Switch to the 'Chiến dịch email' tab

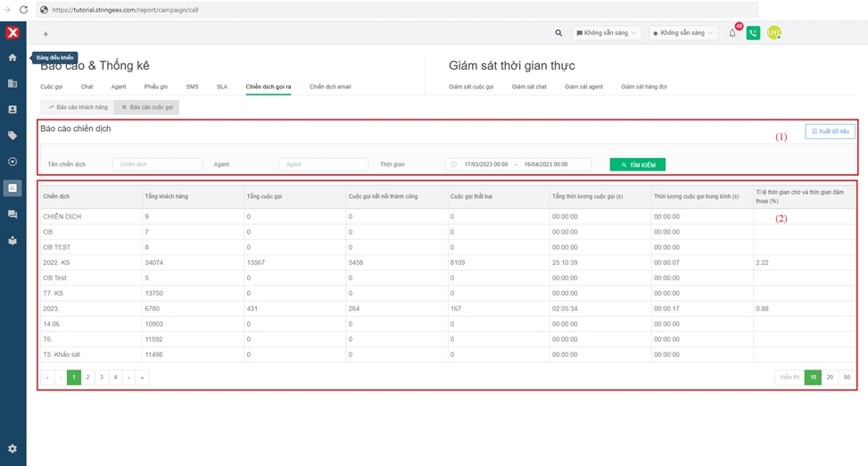click(x=330, y=87)
